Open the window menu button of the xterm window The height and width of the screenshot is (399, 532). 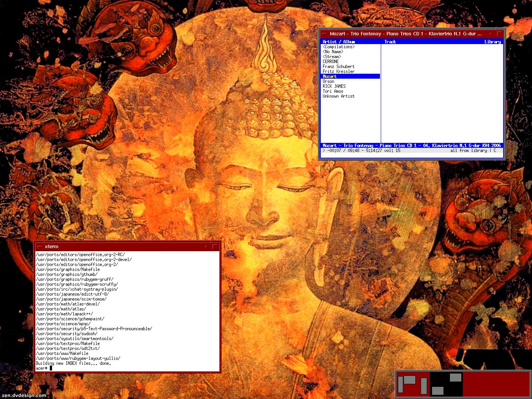[39, 247]
